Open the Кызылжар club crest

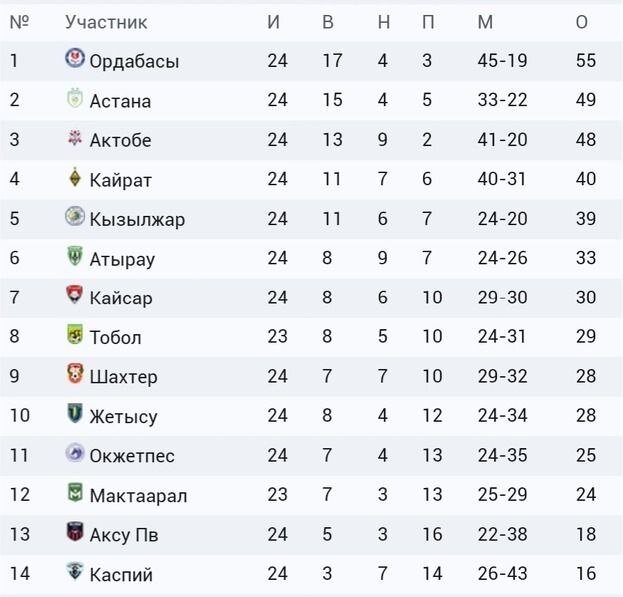tap(75, 216)
